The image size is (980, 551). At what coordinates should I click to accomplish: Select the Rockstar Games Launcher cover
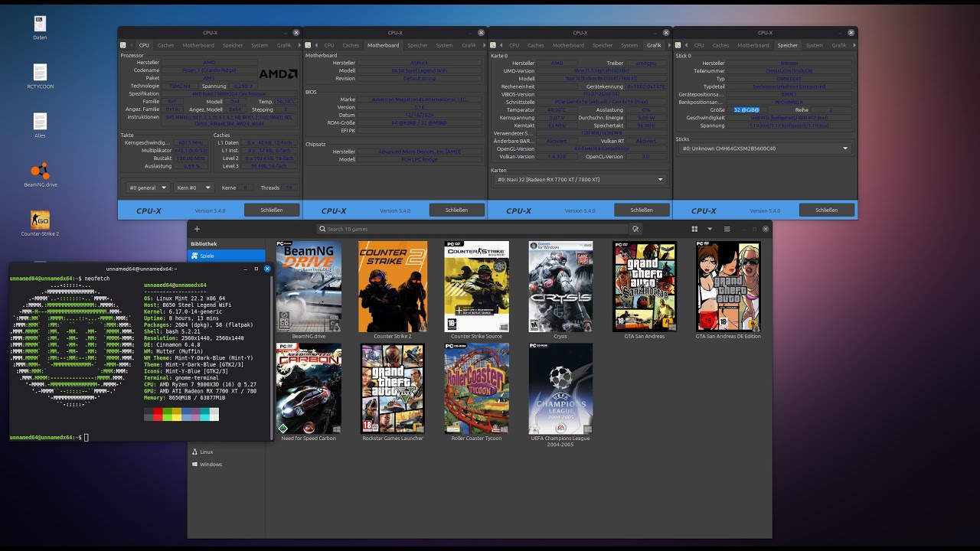point(393,388)
